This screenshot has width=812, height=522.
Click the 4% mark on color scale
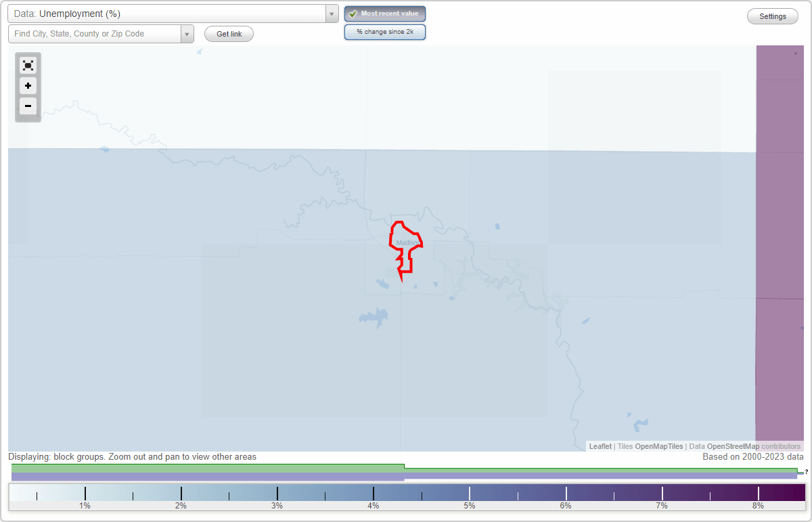[x=373, y=506]
